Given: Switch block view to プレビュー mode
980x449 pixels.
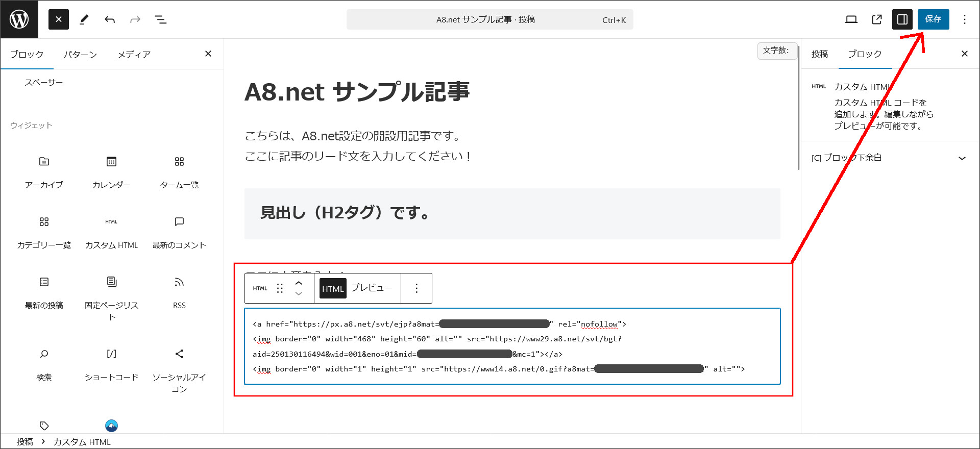Looking at the screenshot, I should tap(372, 288).
